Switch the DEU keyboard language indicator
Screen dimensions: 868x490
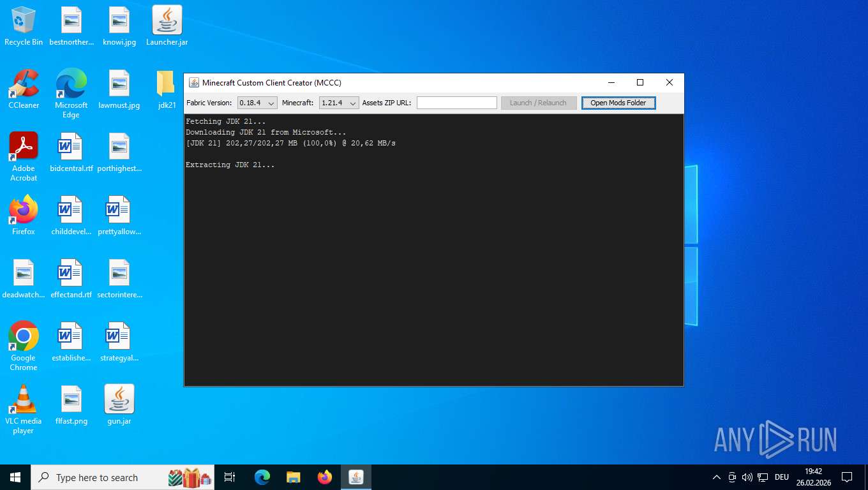782,477
